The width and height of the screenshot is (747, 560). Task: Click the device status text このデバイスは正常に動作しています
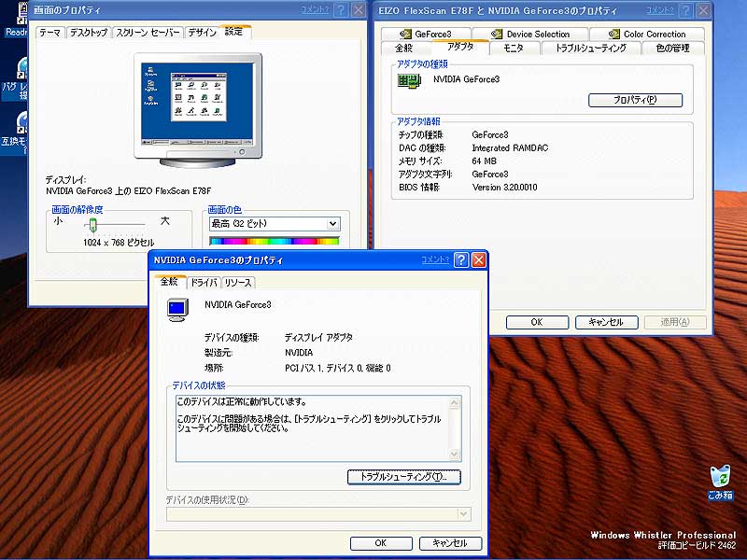(x=242, y=402)
